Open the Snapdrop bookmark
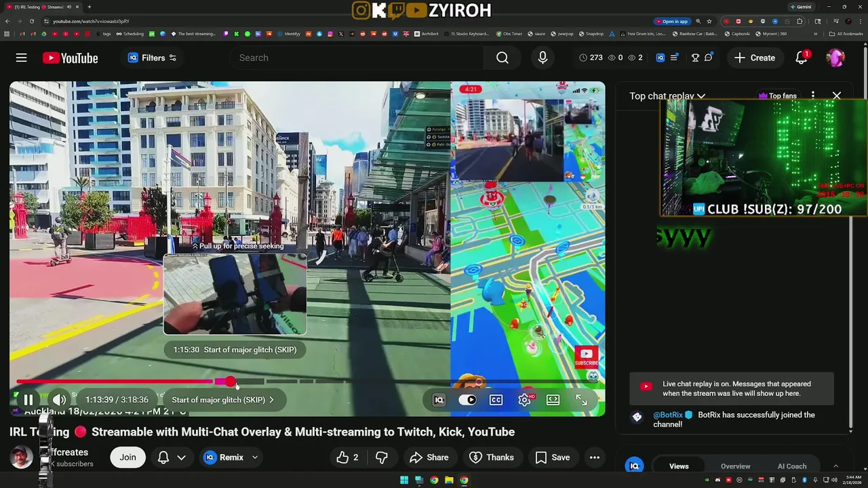868x488 pixels. coord(591,33)
